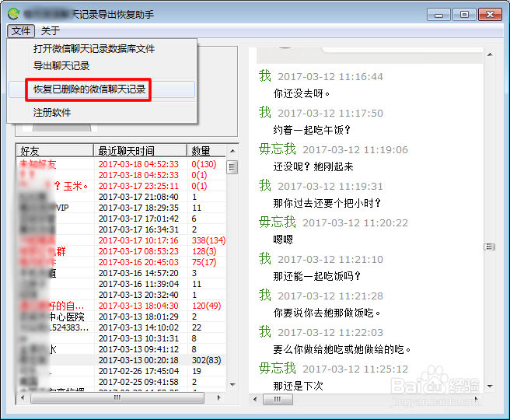Select the row ending in 玉米。
The height and width of the screenshot is (420, 510).
pyautogui.click(x=121, y=186)
